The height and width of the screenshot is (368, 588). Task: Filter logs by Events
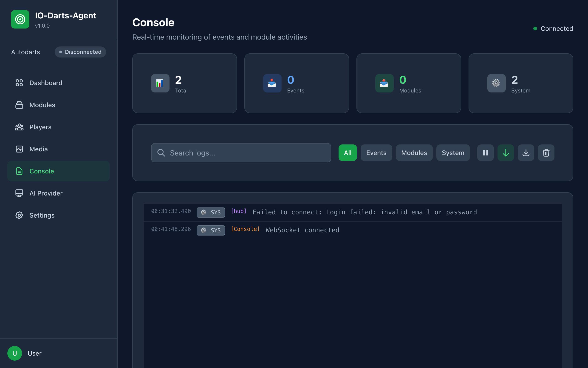coord(376,152)
